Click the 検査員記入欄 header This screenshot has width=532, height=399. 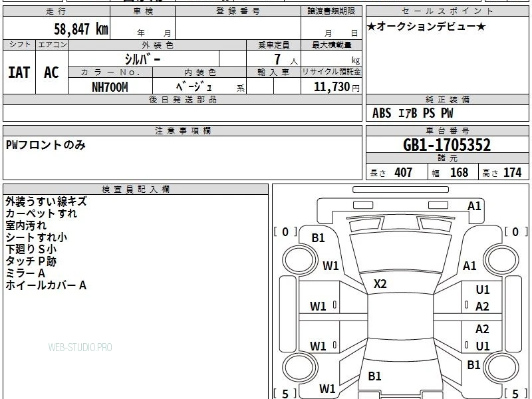point(136,190)
